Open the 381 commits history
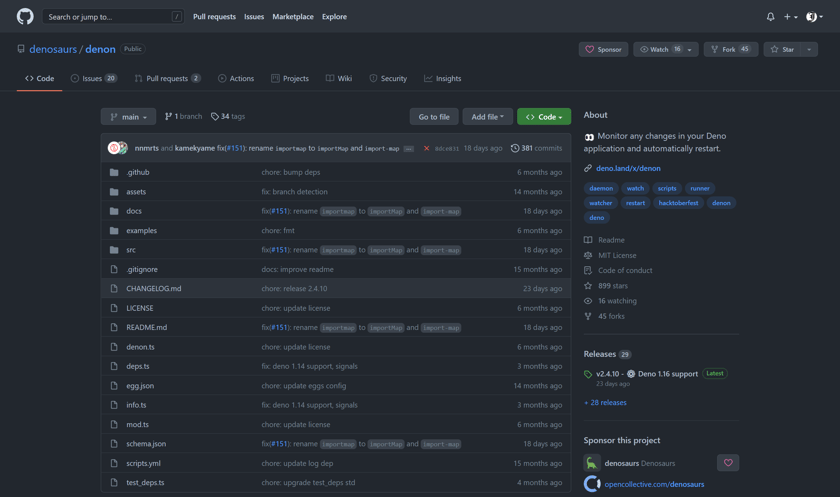 point(537,148)
